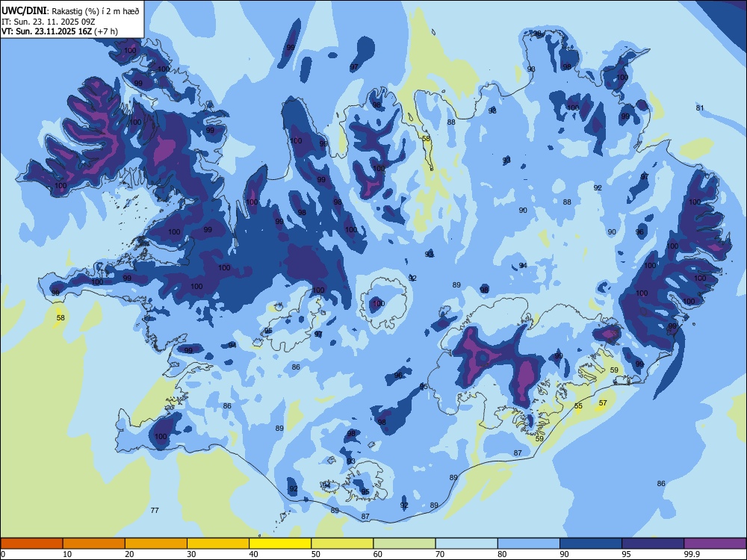Click the 81 humidity value offshore northeast
The width and height of the screenshot is (747, 560).
(x=699, y=108)
